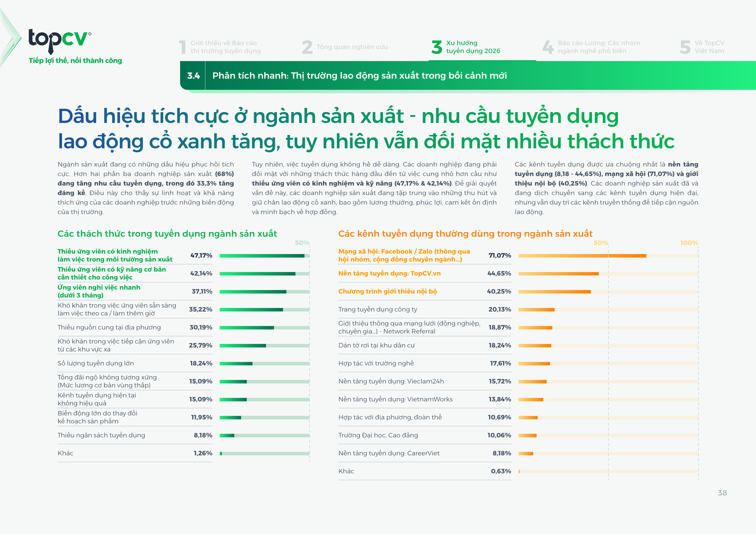Click the 3.4 section number badge
This screenshot has width=756, height=534.
click(x=193, y=76)
